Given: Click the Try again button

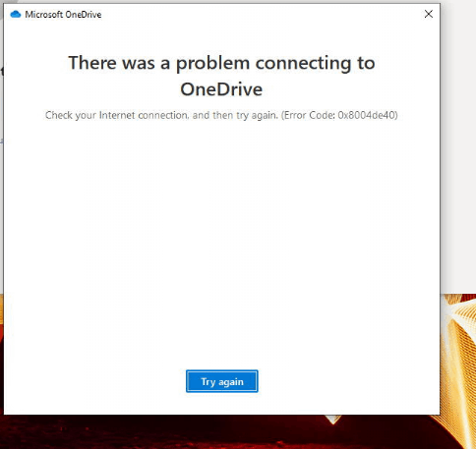Looking at the screenshot, I should click(222, 381).
